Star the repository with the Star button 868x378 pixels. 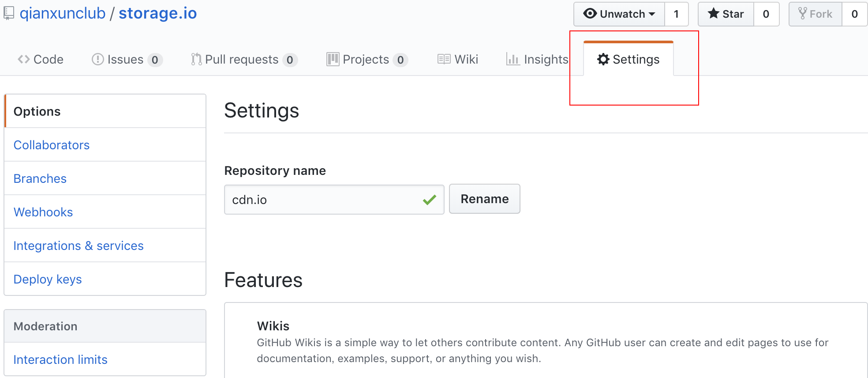click(726, 14)
